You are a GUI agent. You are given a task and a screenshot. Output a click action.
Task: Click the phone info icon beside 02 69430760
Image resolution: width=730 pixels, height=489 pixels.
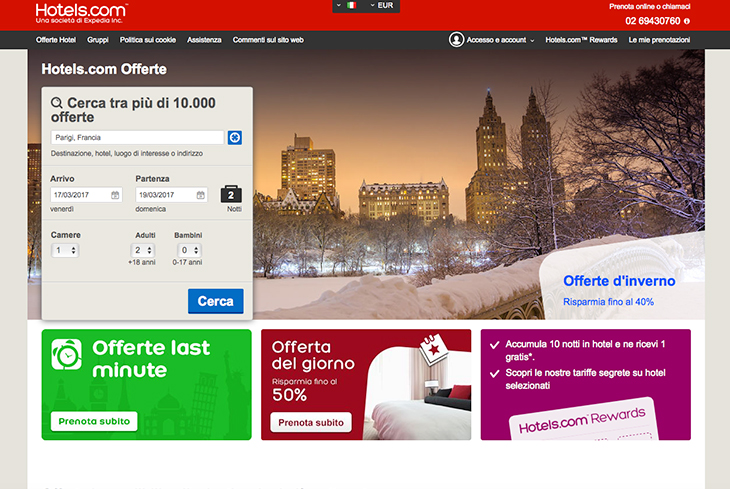tap(687, 21)
